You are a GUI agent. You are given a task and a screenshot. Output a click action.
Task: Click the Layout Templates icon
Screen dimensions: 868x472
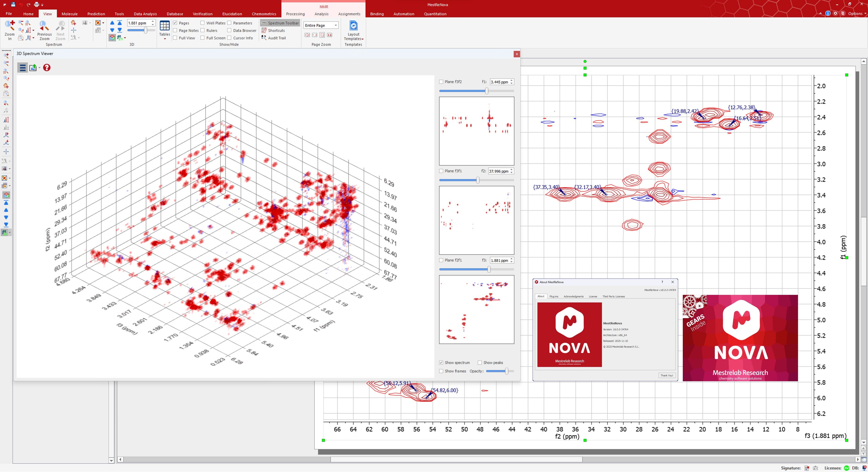point(353,26)
